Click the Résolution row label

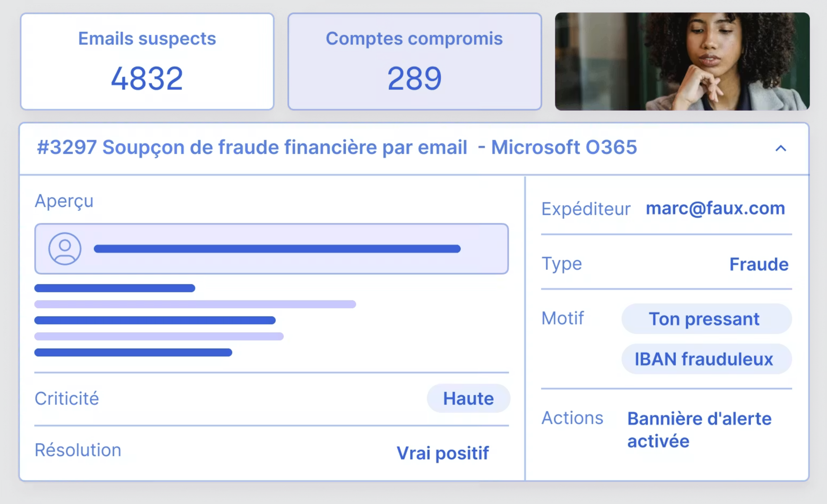point(78,450)
